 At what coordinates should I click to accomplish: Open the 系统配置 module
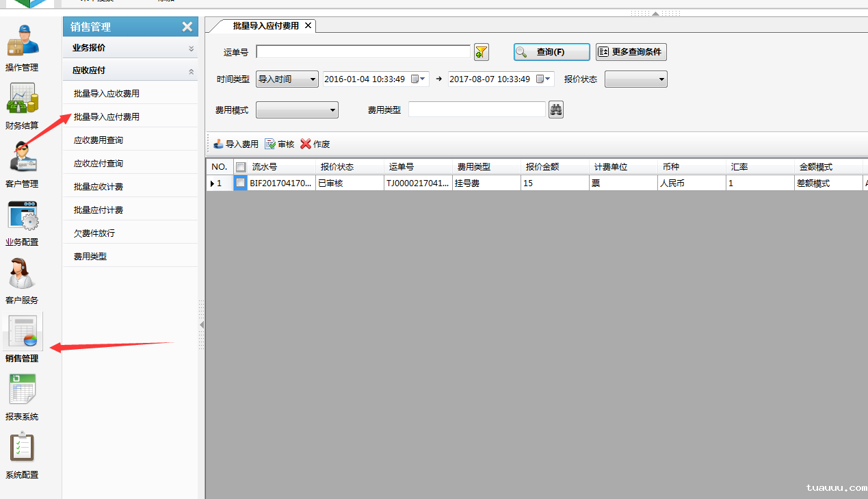click(23, 454)
